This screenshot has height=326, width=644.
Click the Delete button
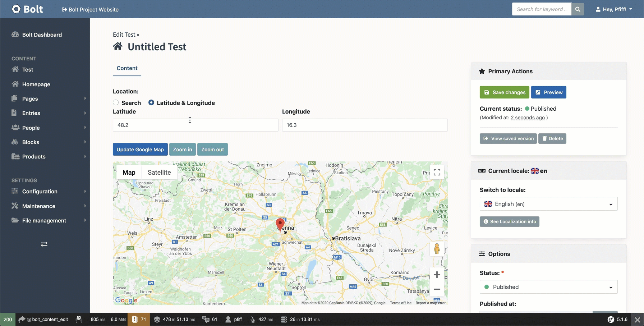(552, 138)
